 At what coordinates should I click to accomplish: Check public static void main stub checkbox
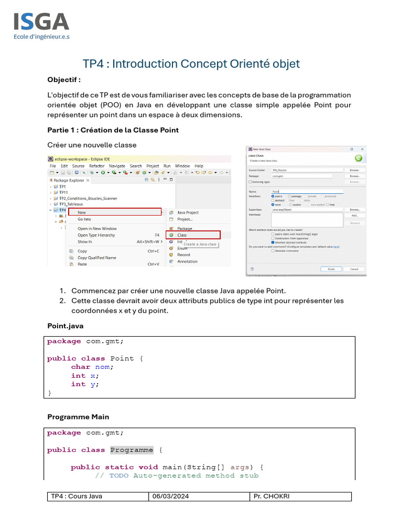(273, 234)
